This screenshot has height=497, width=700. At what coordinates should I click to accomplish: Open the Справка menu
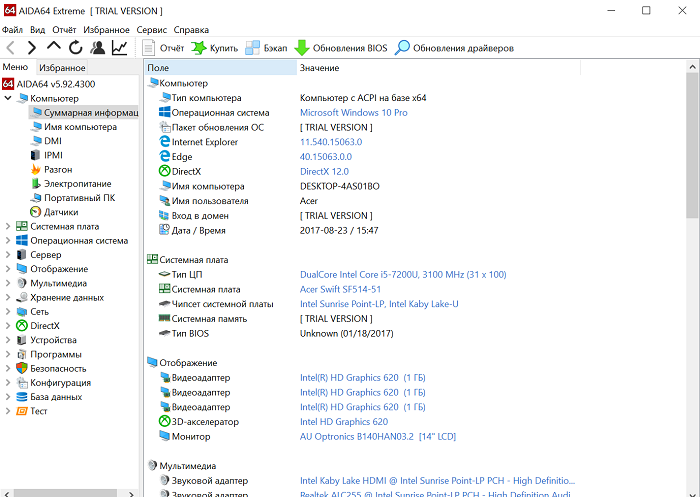191,30
